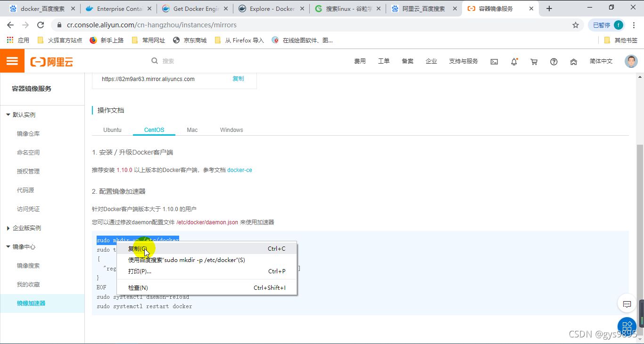The height and width of the screenshot is (344, 644).
Task: Open 授权管理 in the sidebar
Action: pyautogui.click(x=28, y=172)
